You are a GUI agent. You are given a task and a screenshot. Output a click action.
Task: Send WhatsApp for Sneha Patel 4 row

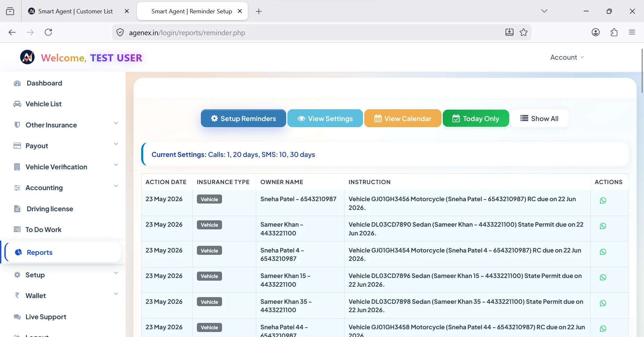point(603,252)
